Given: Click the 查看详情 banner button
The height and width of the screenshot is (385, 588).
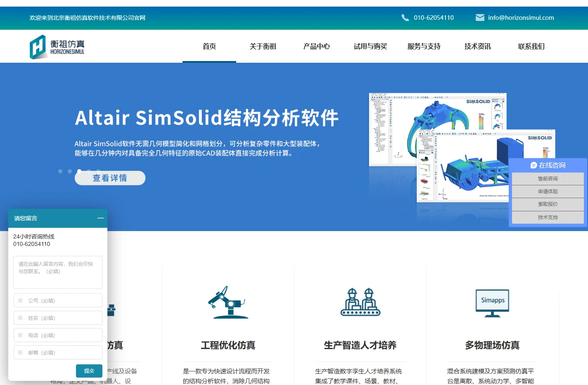Looking at the screenshot, I should 110,178.
